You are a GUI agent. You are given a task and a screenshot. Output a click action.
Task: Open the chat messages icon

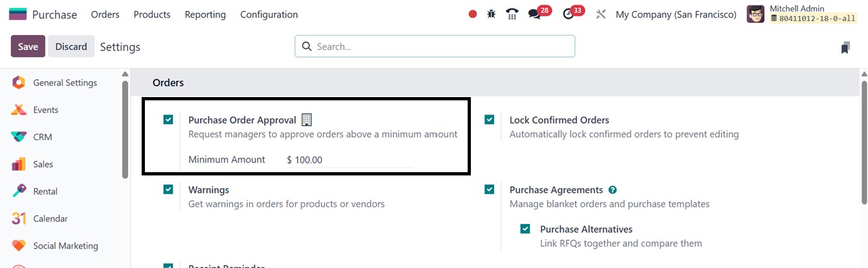534,14
